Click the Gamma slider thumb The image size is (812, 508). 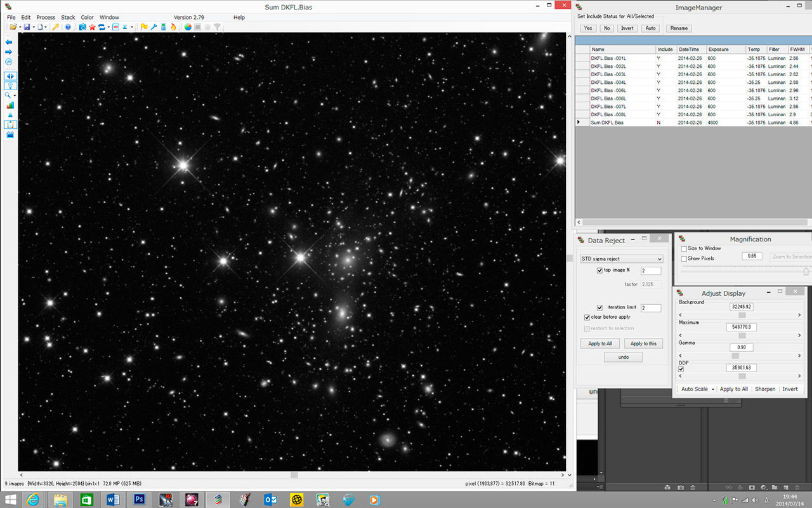point(736,356)
